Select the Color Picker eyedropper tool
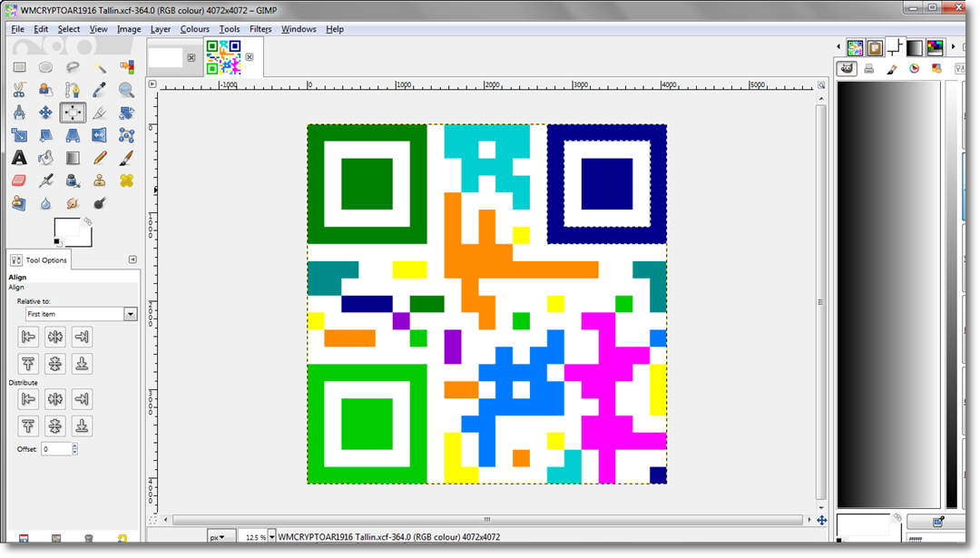 point(100,90)
